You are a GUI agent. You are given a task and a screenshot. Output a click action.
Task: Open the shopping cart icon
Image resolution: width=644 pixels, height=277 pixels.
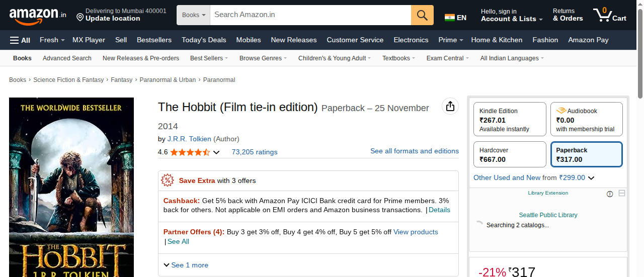point(602,15)
